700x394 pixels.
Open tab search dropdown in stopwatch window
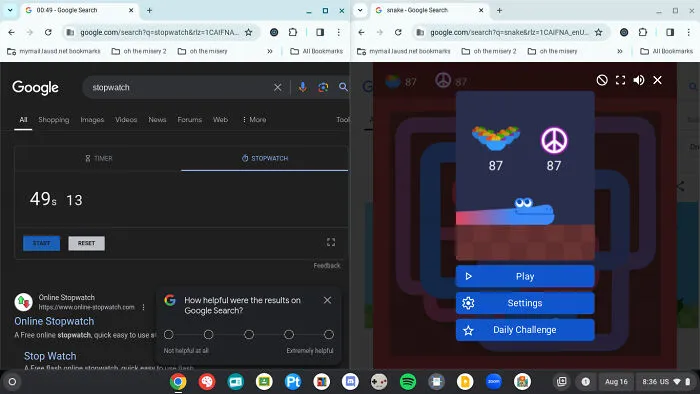[x=10, y=10]
